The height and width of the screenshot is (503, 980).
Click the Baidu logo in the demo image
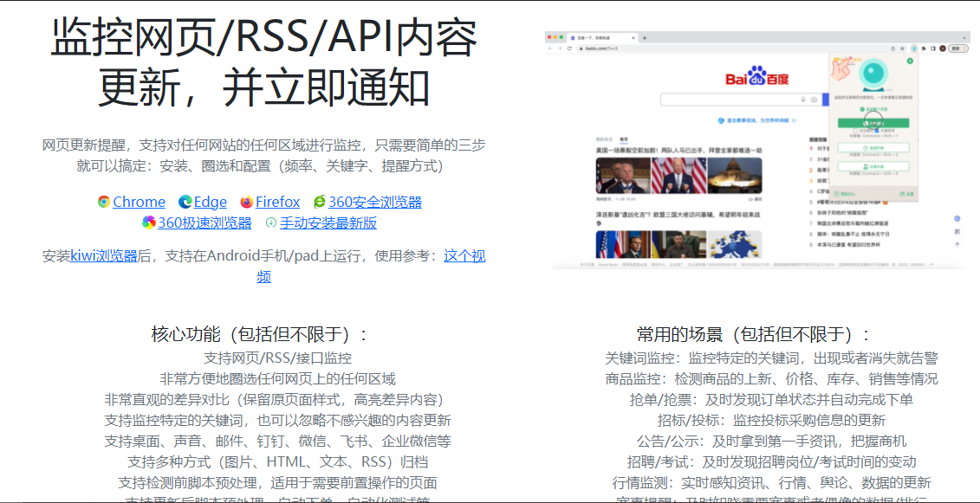756,77
